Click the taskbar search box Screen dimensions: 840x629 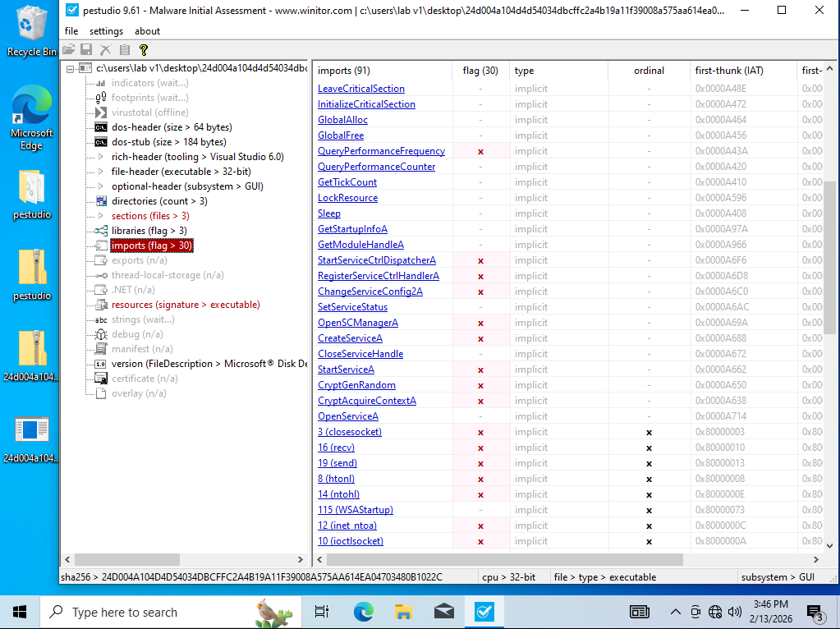pos(169,612)
